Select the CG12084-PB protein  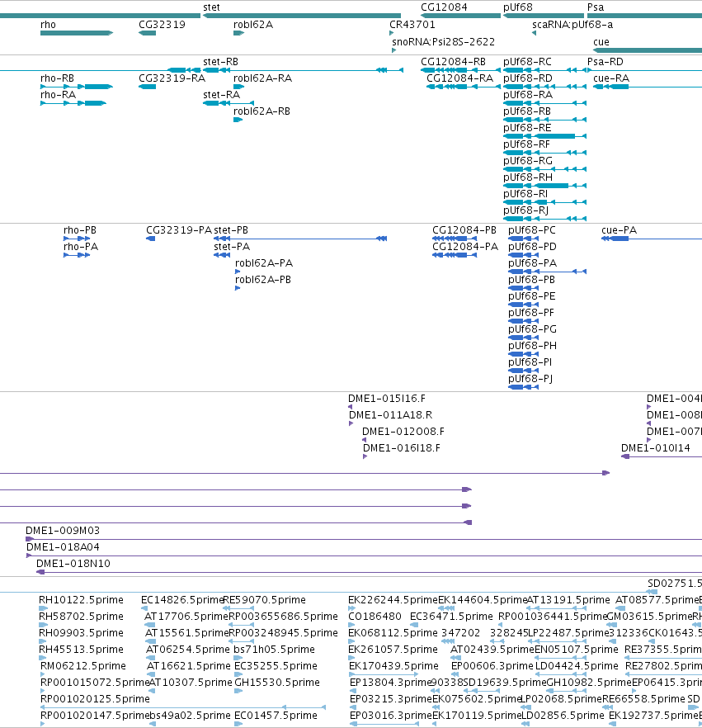click(455, 239)
